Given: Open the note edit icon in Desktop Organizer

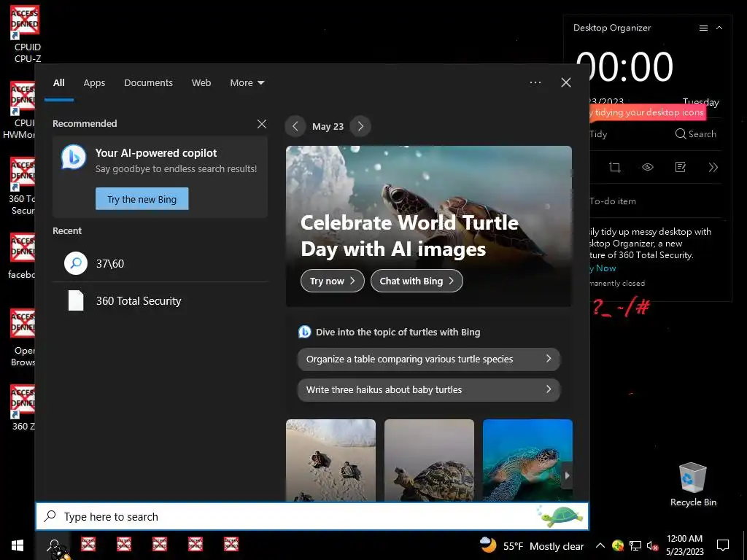Looking at the screenshot, I should pos(681,167).
